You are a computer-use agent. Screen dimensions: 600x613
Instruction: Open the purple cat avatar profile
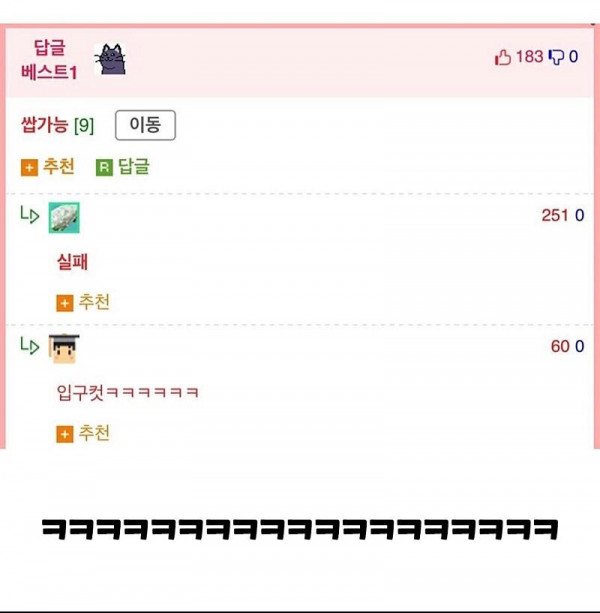[110, 59]
